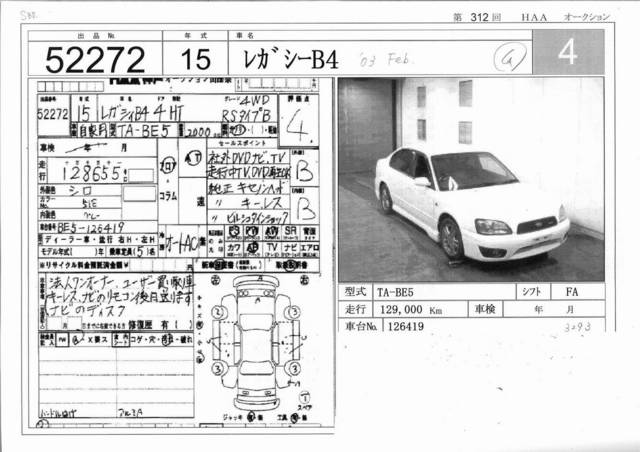640x452 pixels.
Task: Click the circled 2 on diagram's left front
Action: point(218,312)
